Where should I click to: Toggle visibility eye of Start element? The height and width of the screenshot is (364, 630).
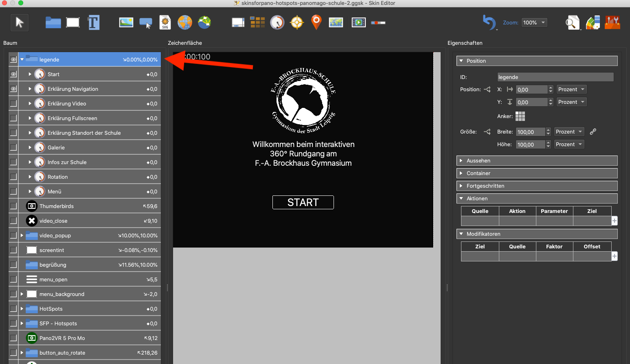13,74
